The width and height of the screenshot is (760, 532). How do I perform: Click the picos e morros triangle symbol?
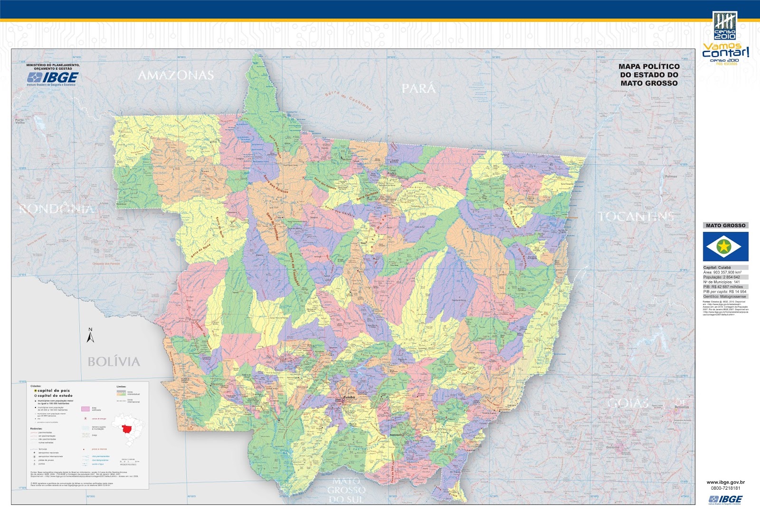[84, 449]
